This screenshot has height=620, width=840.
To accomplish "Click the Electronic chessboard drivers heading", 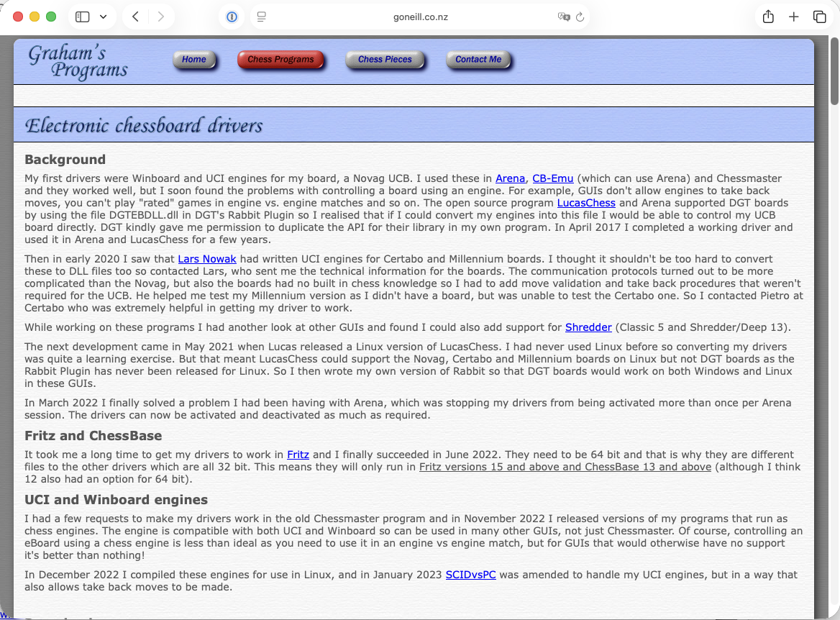I will coord(144,125).
